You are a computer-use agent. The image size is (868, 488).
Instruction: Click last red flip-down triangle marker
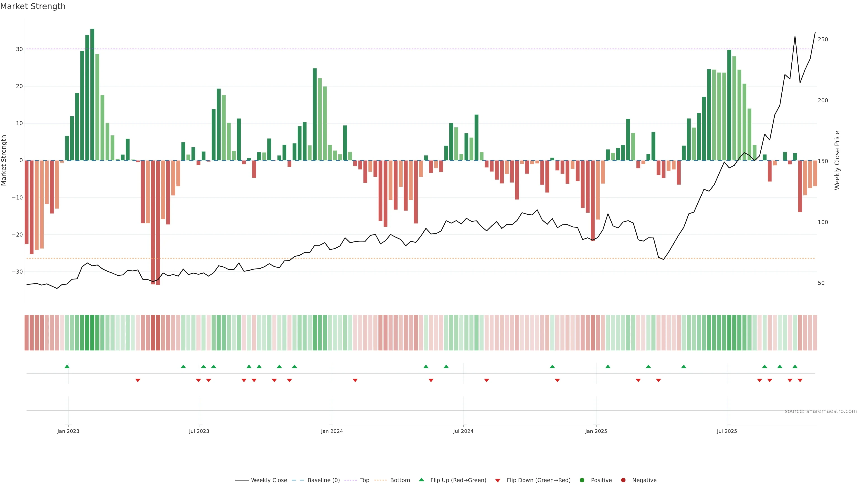pyautogui.click(x=800, y=380)
